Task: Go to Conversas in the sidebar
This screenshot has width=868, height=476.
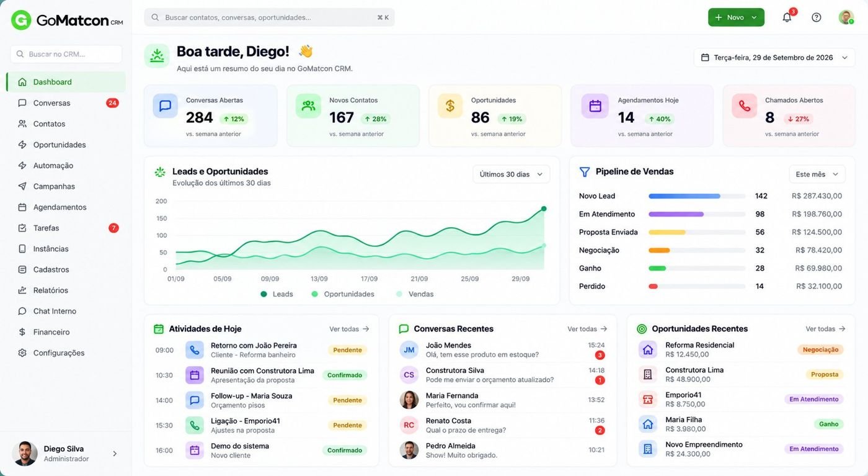Action: pyautogui.click(x=66, y=103)
